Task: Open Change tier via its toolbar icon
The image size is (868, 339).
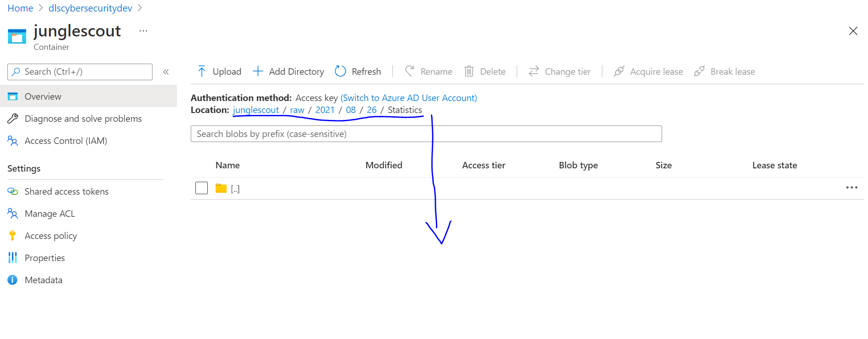Action: click(533, 71)
